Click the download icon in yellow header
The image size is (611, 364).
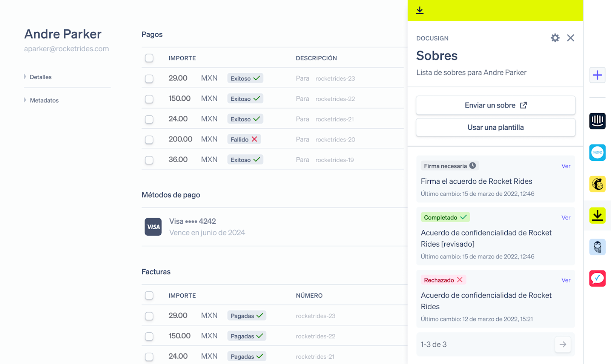(x=420, y=10)
